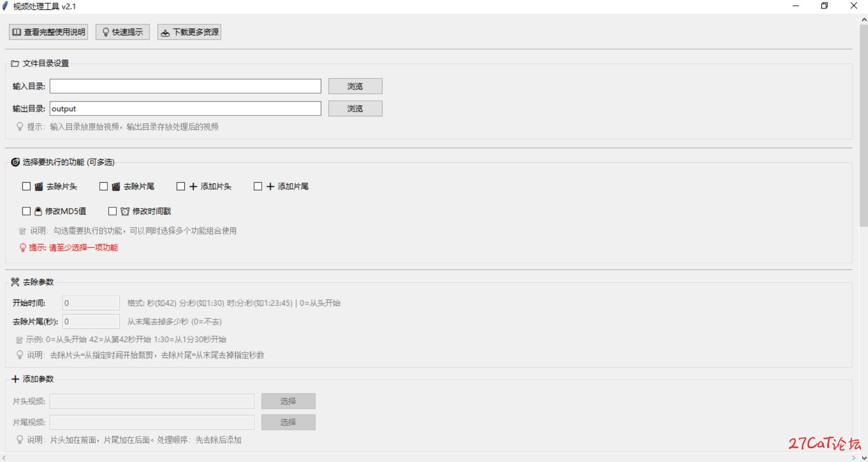This screenshot has height=462, width=868.
Task: Click the folder icon next to 文件目录设置
Action: point(15,64)
